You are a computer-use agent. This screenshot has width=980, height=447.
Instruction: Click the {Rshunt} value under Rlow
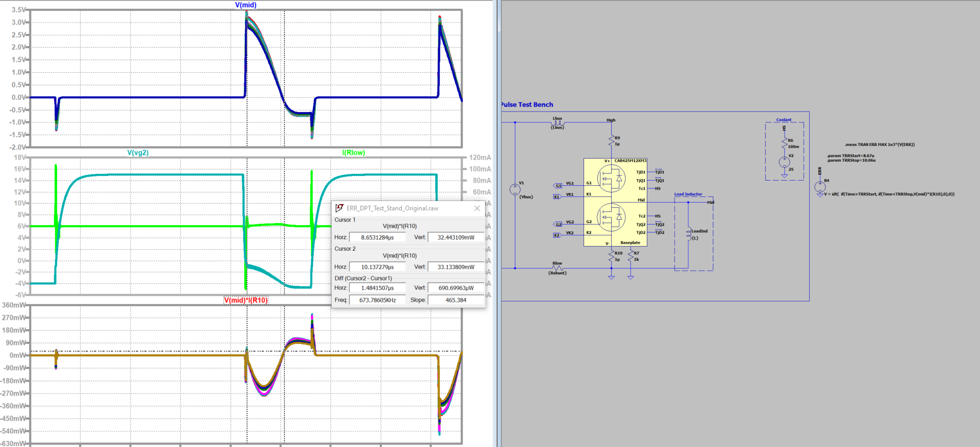tap(557, 273)
